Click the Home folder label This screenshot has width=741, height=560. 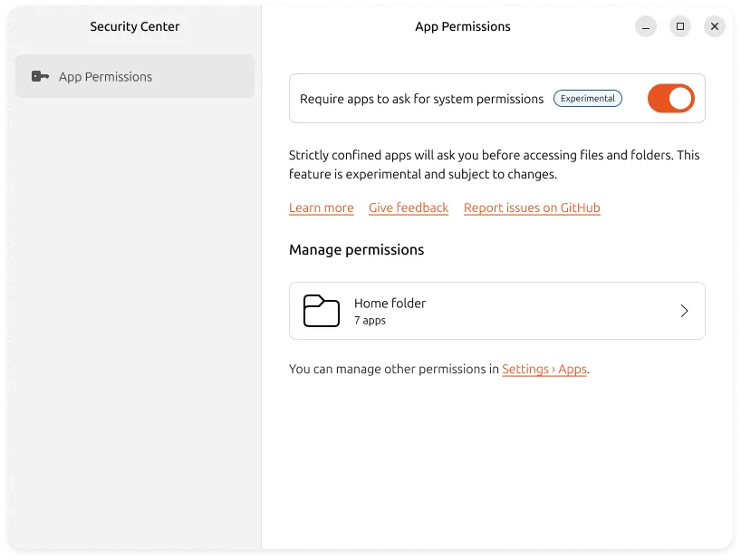coord(390,303)
